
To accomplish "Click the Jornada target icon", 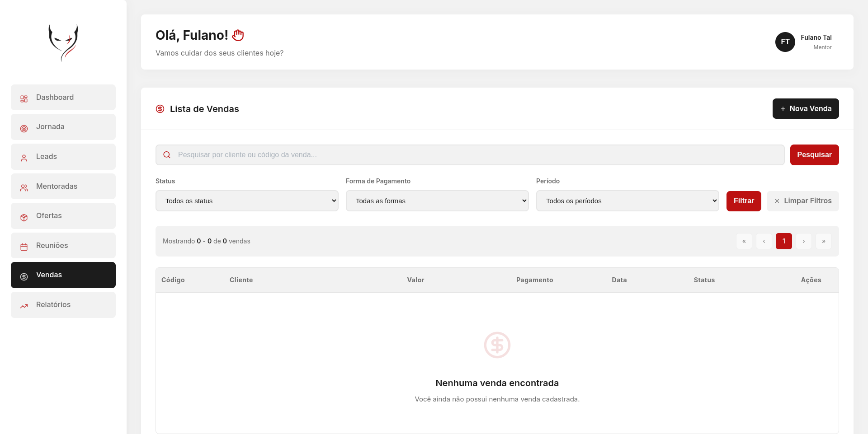I will coord(24,128).
